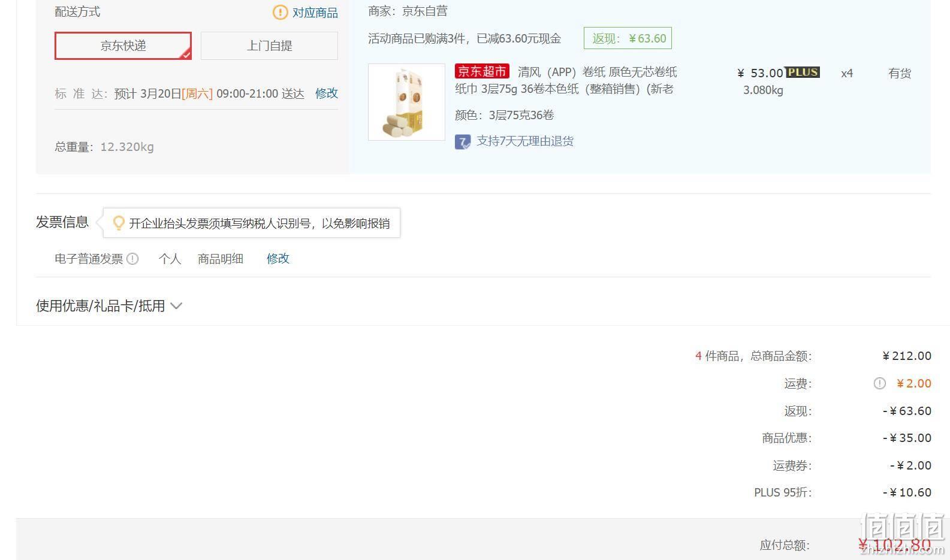950x560 pixels.
Task: Click the lightbulb tip icon in invoice notice
Action: click(x=119, y=223)
